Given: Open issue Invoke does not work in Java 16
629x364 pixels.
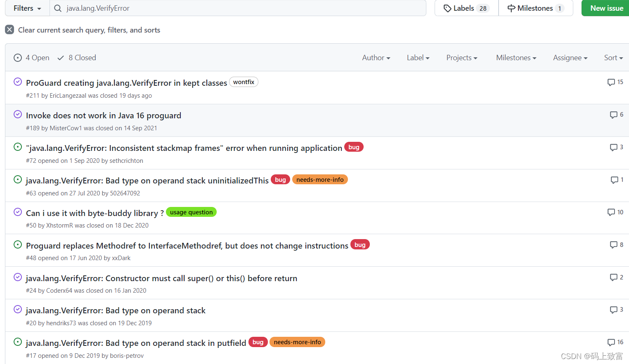Looking at the screenshot, I should [104, 115].
